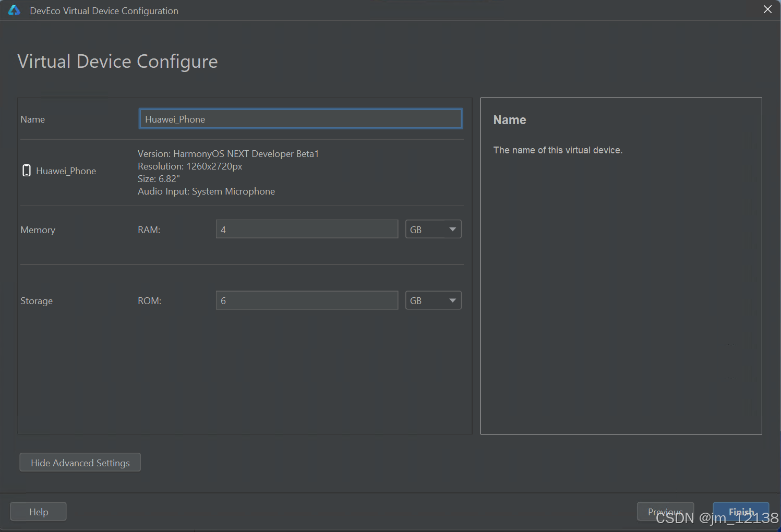
Task: Click Hide Advanced Settings button
Action: click(x=80, y=463)
